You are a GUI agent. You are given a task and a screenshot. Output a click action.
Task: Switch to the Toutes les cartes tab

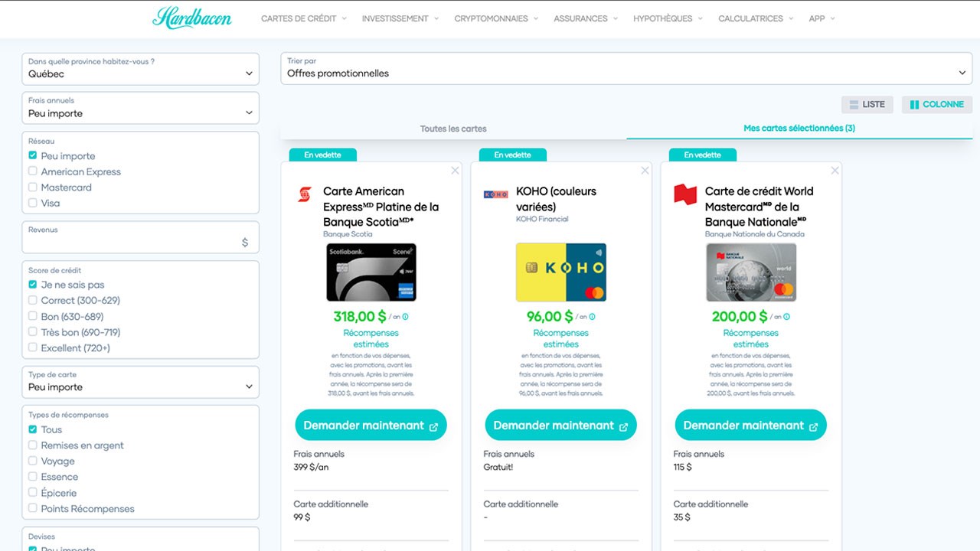(453, 129)
